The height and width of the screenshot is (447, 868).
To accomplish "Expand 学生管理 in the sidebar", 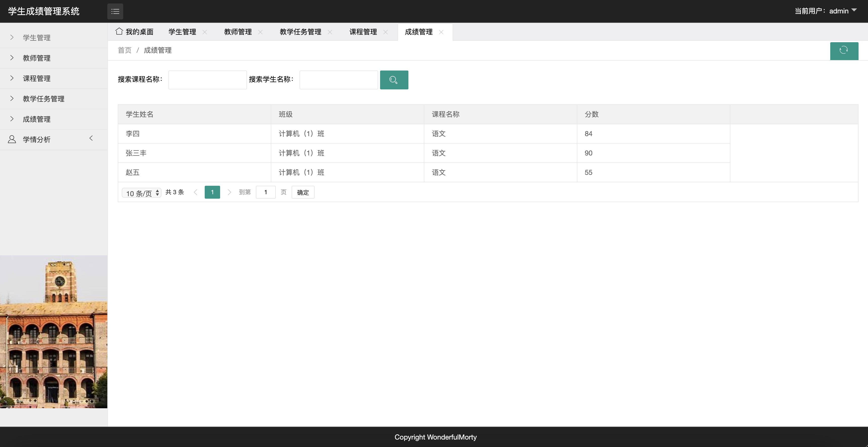I will (x=36, y=38).
